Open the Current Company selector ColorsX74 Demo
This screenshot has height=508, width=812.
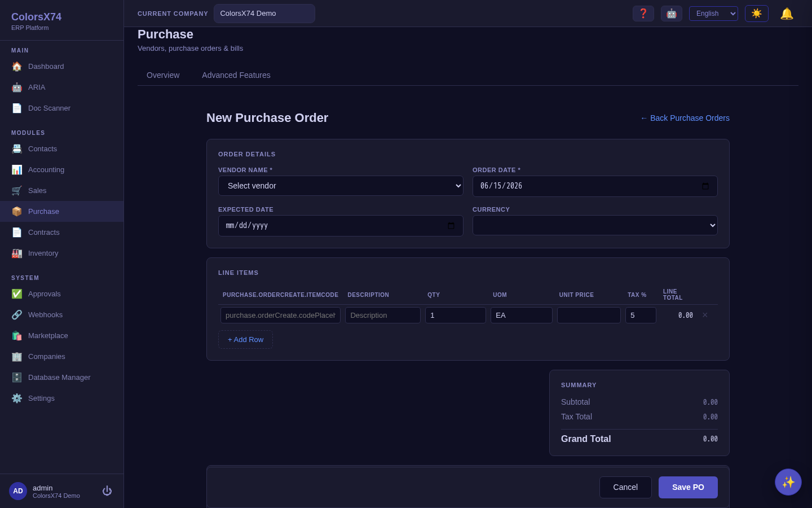pyautogui.click(x=264, y=14)
